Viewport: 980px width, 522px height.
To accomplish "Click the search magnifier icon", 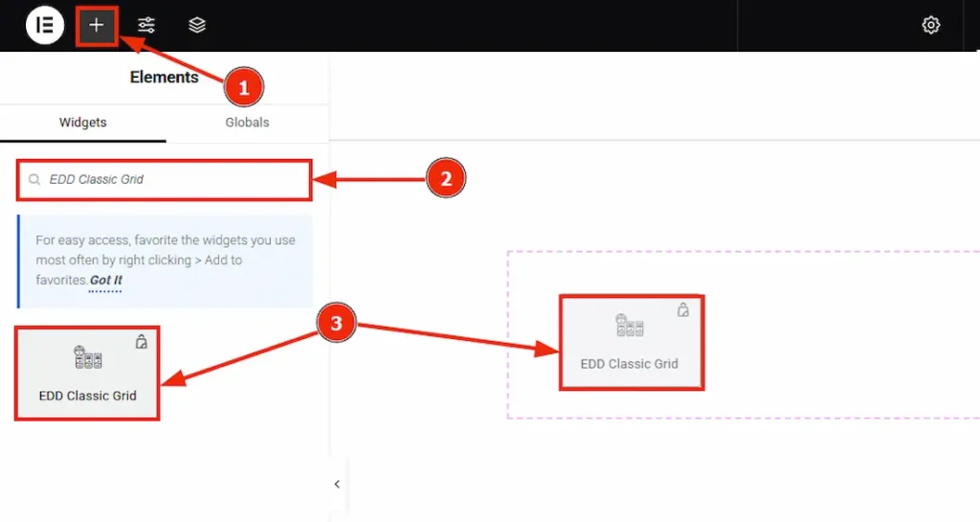I will (34, 180).
